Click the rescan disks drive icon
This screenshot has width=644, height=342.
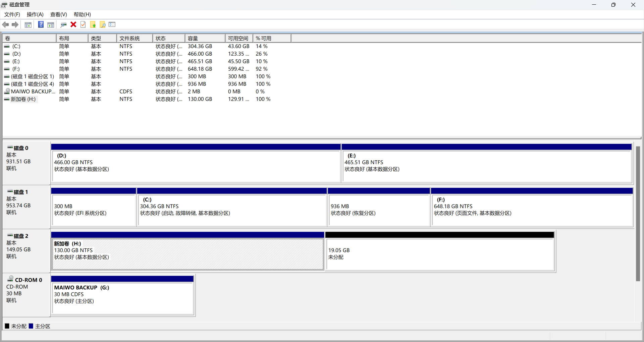coord(63,24)
